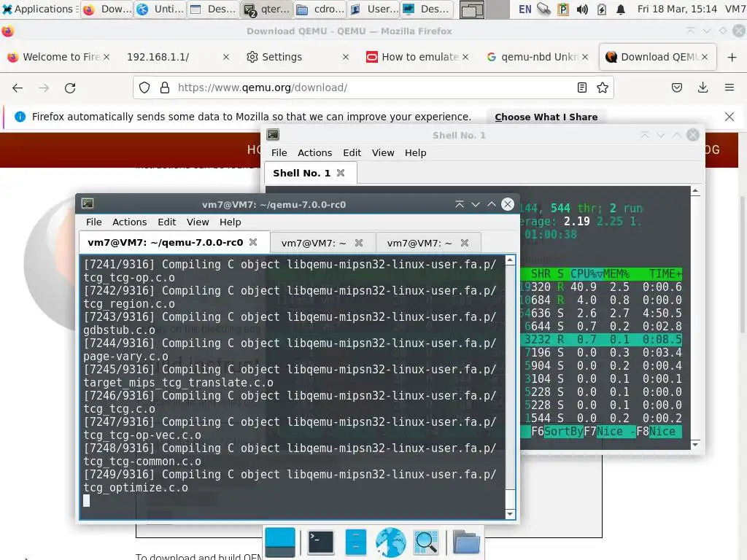This screenshot has width=747, height=560.
Task: Close the Shell No. 1 terminal tab
Action: pyautogui.click(x=341, y=173)
